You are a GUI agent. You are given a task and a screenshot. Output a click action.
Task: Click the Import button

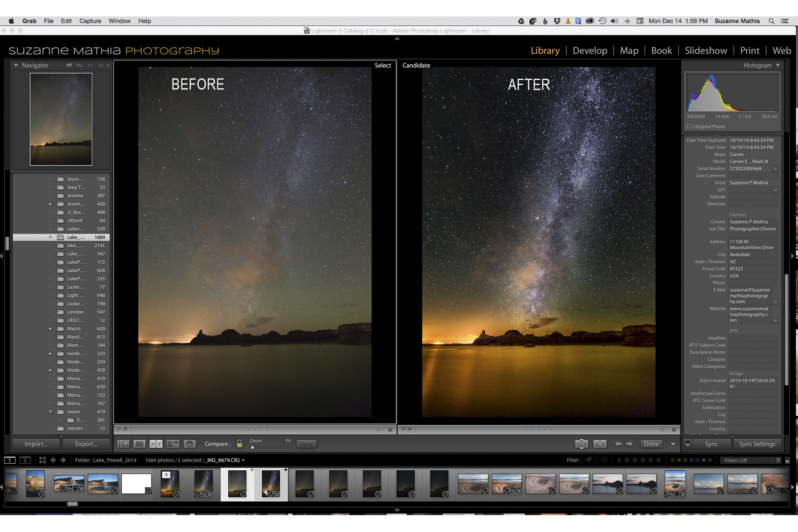coord(36,444)
